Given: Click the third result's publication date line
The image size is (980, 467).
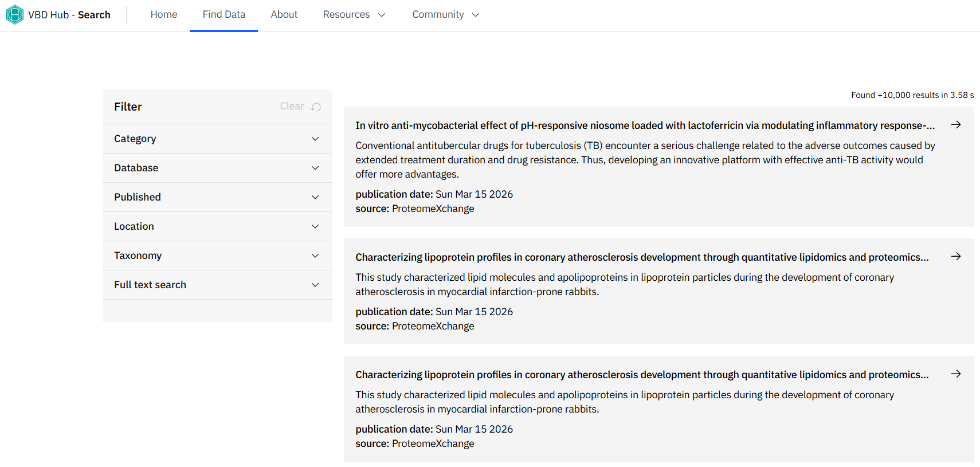Looking at the screenshot, I should [434, 429].
